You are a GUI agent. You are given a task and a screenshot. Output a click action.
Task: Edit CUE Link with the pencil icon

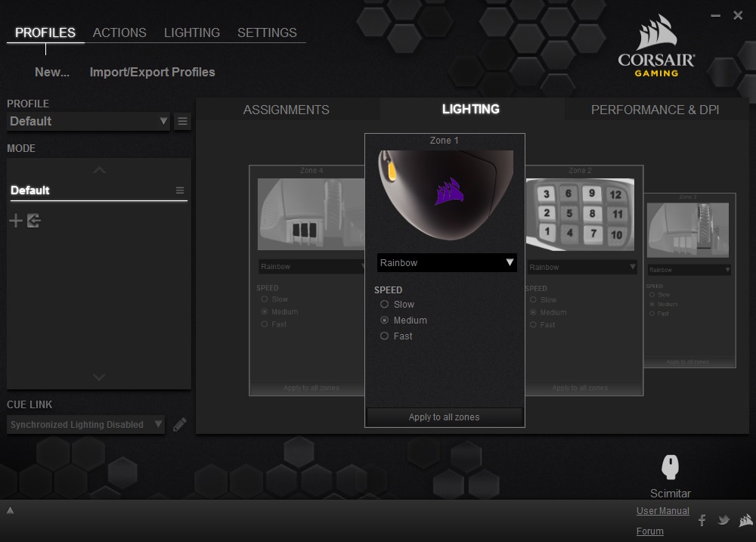[x=180, y=424]
